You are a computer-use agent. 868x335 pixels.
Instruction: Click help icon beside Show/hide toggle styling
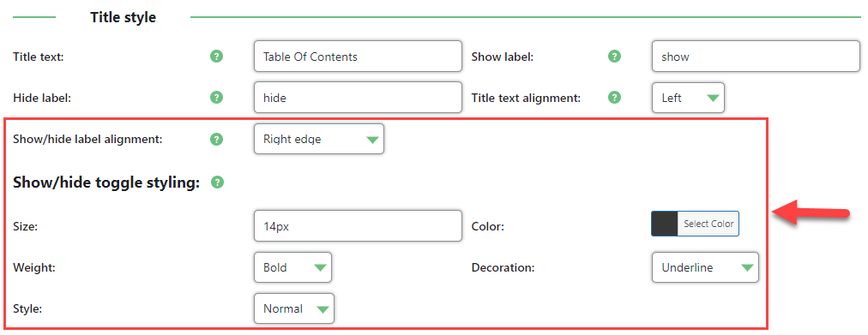click(218, 182)
